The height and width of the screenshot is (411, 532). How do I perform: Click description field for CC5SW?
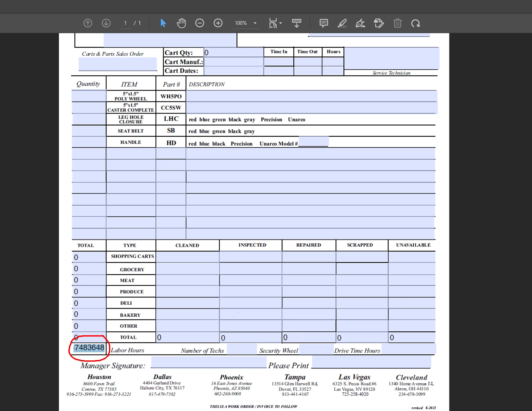(x=311, y=108)
